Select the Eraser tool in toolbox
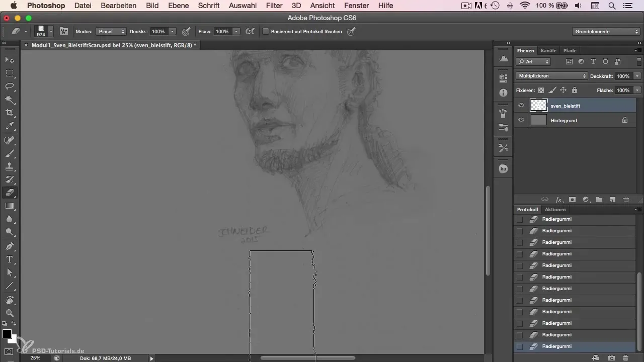 point(10,193)
